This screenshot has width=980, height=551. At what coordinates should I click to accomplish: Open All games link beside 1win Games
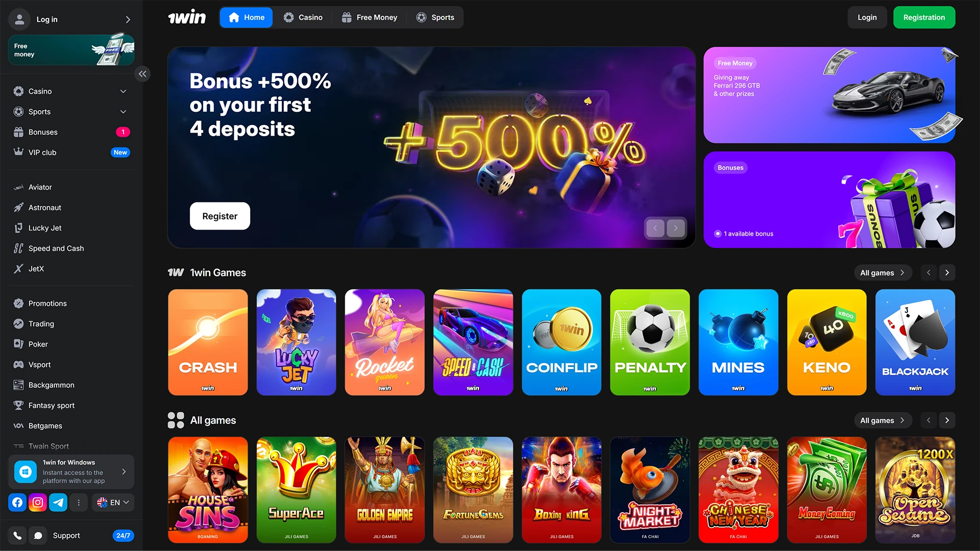click(x=883, y=273)
